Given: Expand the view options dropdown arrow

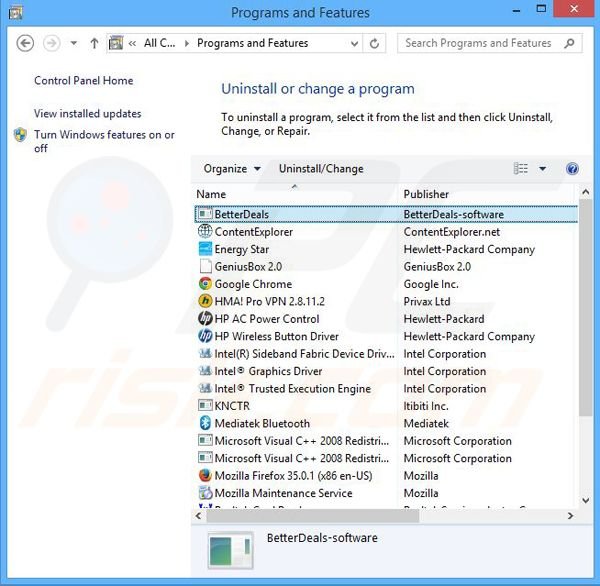Looking at the screenshot, I should [x=542, y=168].
